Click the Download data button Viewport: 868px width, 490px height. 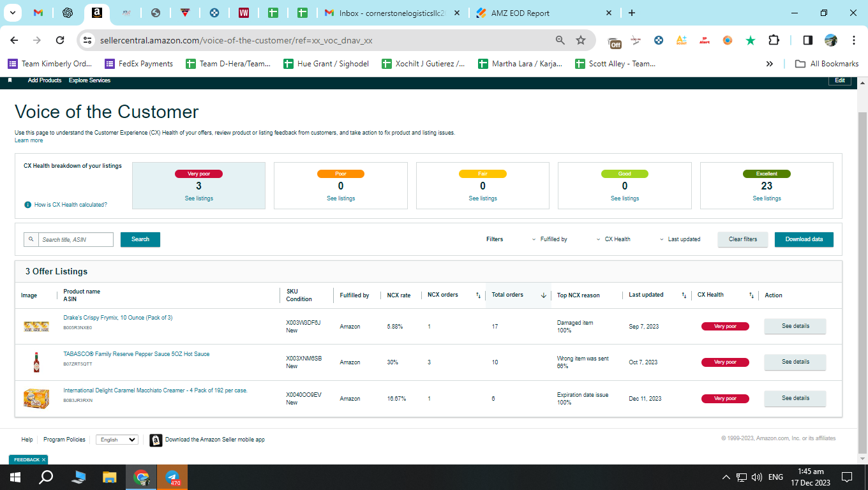click(x=804, y=239)
